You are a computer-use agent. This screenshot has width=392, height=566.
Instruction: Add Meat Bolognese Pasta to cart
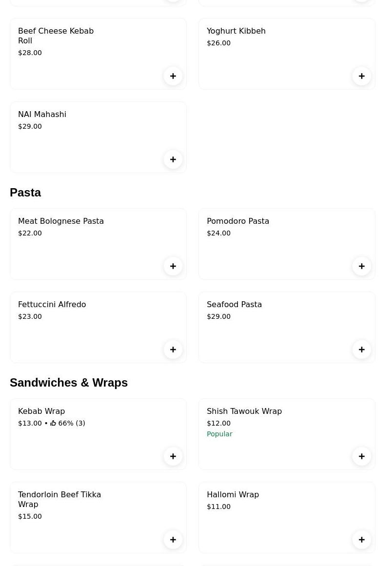tap(173, 266)
